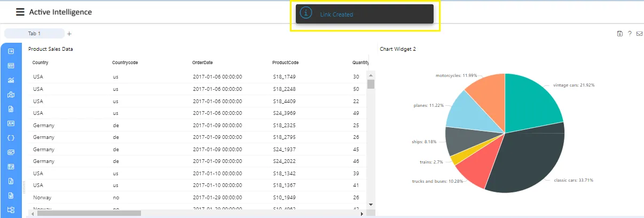Click the sidebar arrow icon at top

[x=11, y=51]
